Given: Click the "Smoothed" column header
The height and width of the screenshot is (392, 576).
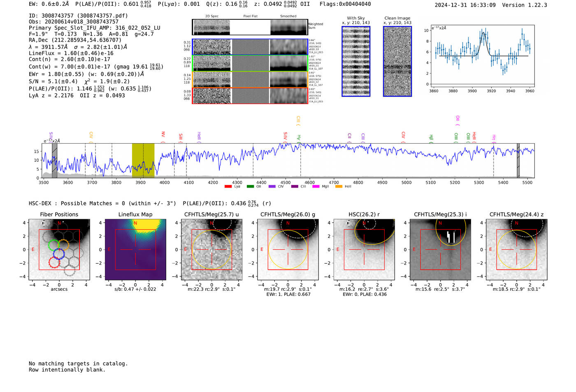Looking at the screenshot, I should [x=288, y=16].
